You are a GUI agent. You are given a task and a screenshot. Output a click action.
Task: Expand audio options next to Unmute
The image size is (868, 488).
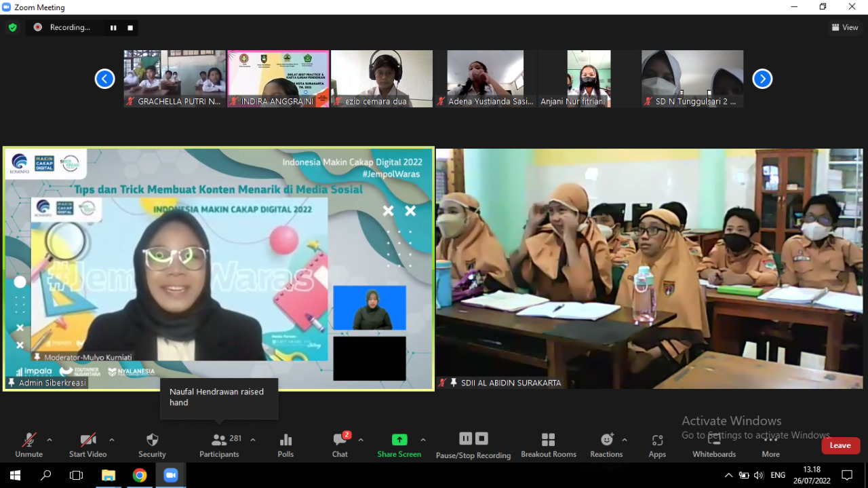[50, 440]
